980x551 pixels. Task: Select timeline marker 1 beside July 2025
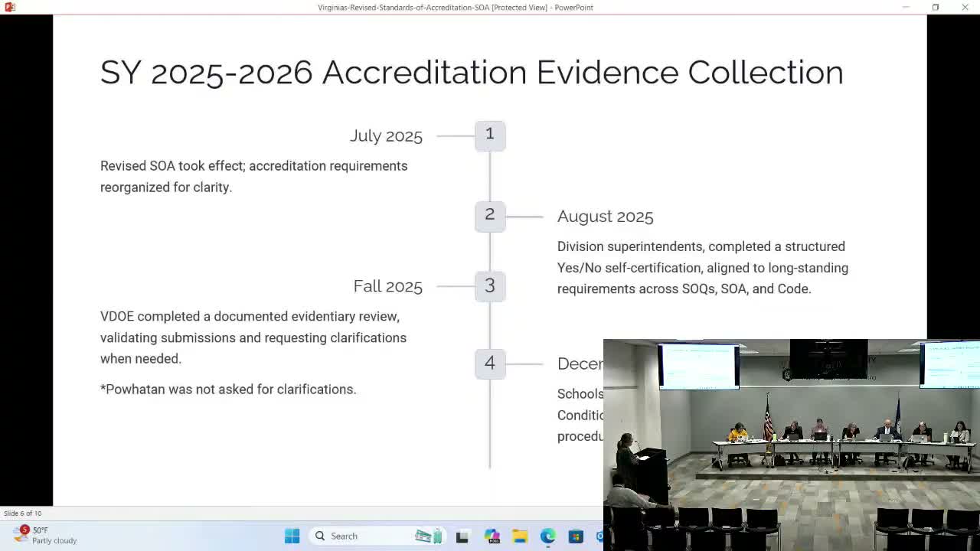[490, 134]
